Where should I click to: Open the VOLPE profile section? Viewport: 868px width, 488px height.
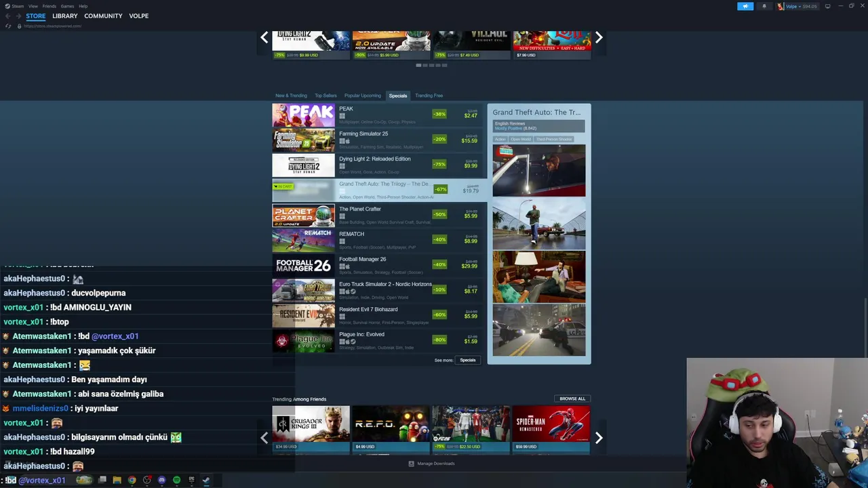(138, 16)
